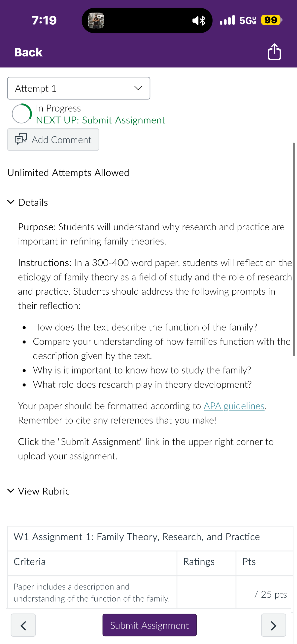297x644 pixels.
Task: Tap the share icon in header
Action: [x=274, y=52]
